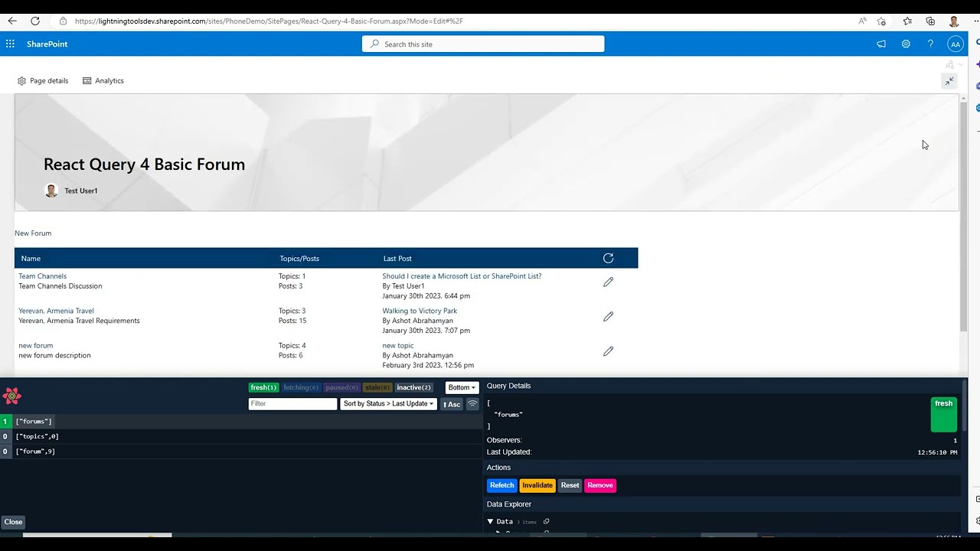The width and height of the screenshot is (980, 551).
Task: Toggle the paused(0) status filter
Action: tap(341, 387)
